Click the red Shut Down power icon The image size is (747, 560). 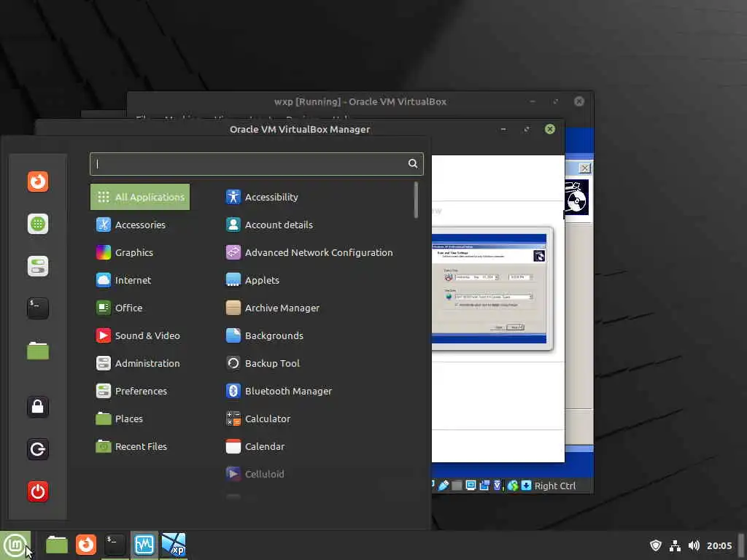(x=38, y=491)
